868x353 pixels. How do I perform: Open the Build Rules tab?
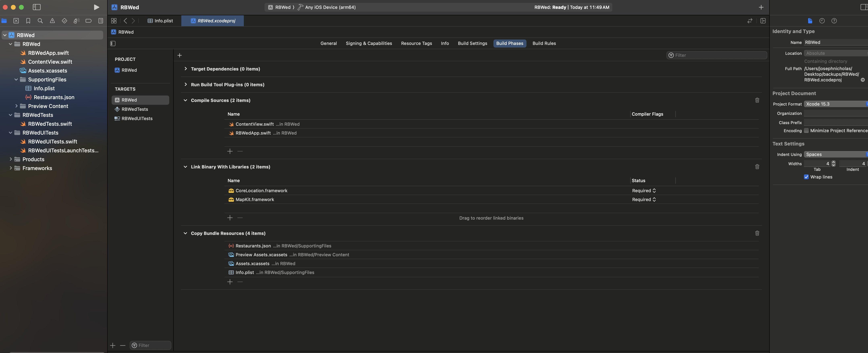(x=544, y=44)
